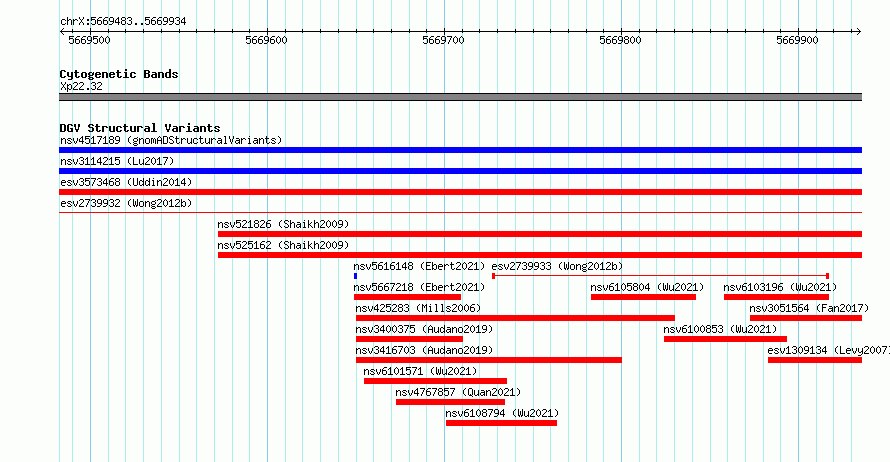Image resolution: width=890 pixels, height=462 pixels.
Task: Open esv2739933 (Wong2012b) variant label
Action: [557, 266]
